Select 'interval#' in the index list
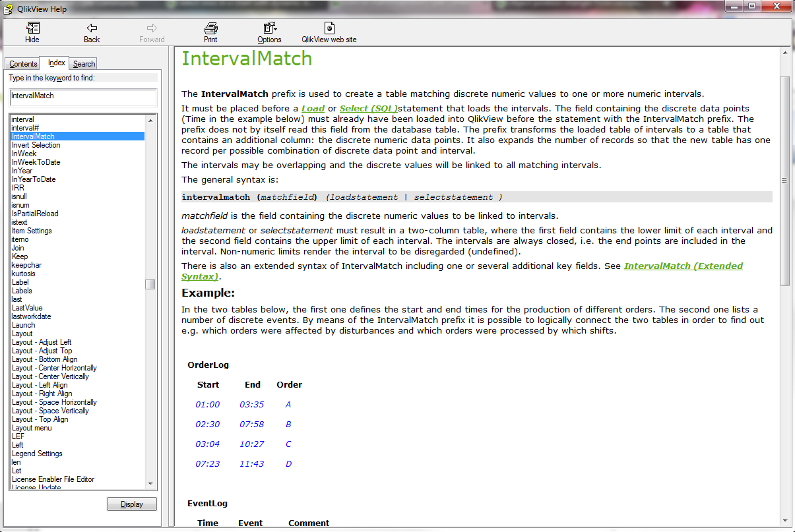The width and height of the screenshot is (795, 532). click(25, 128)
